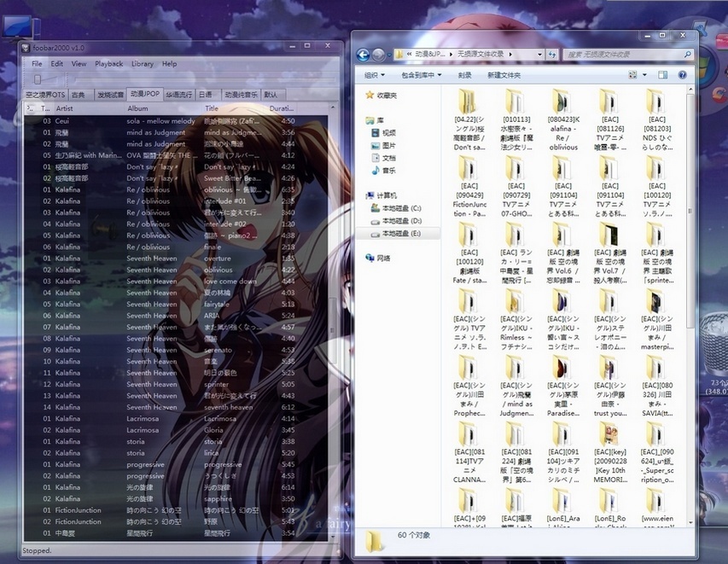The height and width of the screenshot is (564, 728).
Task: Select the IKU - Rimless folder
Action: [x=516, y=319]
